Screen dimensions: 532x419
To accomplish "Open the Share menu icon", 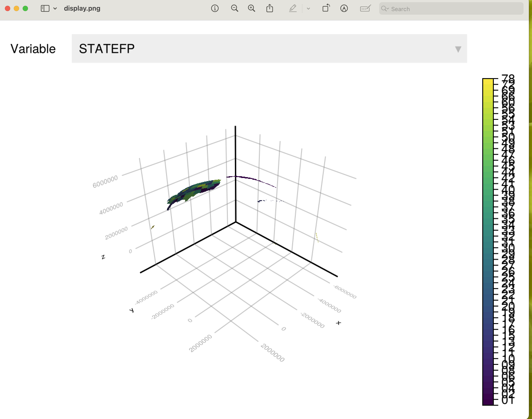I will [x=269, y=9].
